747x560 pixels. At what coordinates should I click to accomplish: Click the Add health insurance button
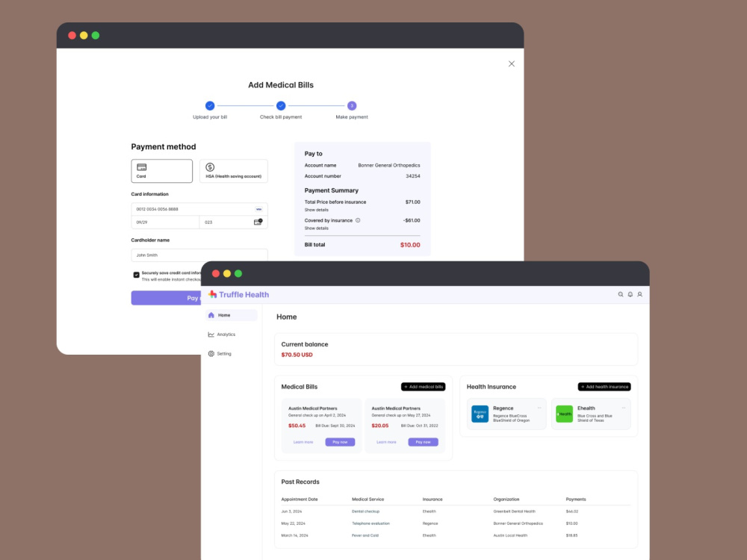tap(604, 387)
